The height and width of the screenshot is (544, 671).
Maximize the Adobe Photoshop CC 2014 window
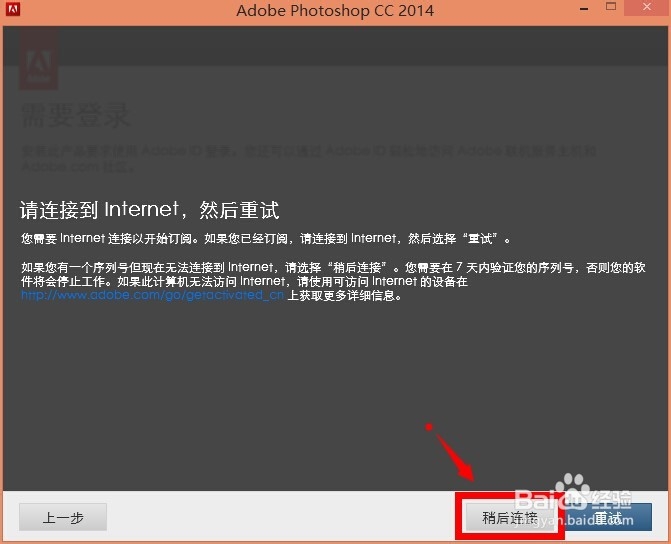click(x=611, y=7)
